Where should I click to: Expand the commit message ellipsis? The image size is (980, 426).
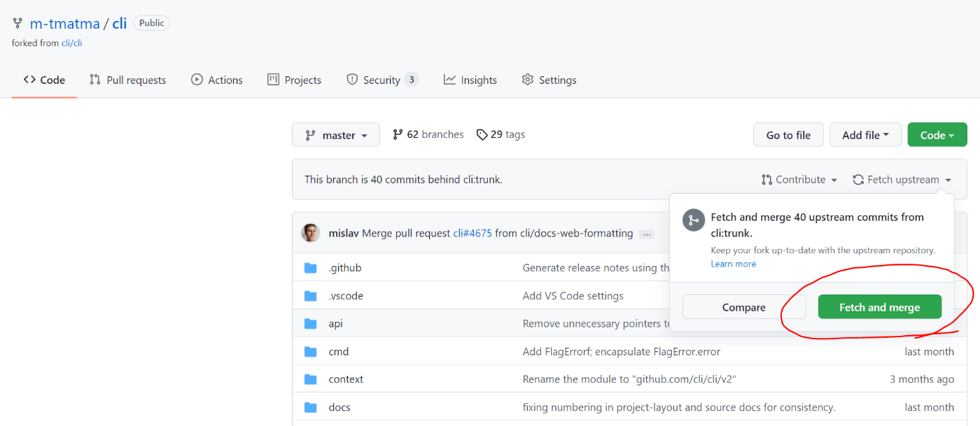(x=646, y=233)
